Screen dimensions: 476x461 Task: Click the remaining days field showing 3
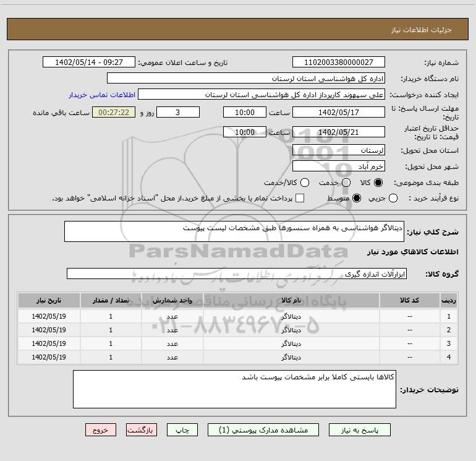coord(178,113)
